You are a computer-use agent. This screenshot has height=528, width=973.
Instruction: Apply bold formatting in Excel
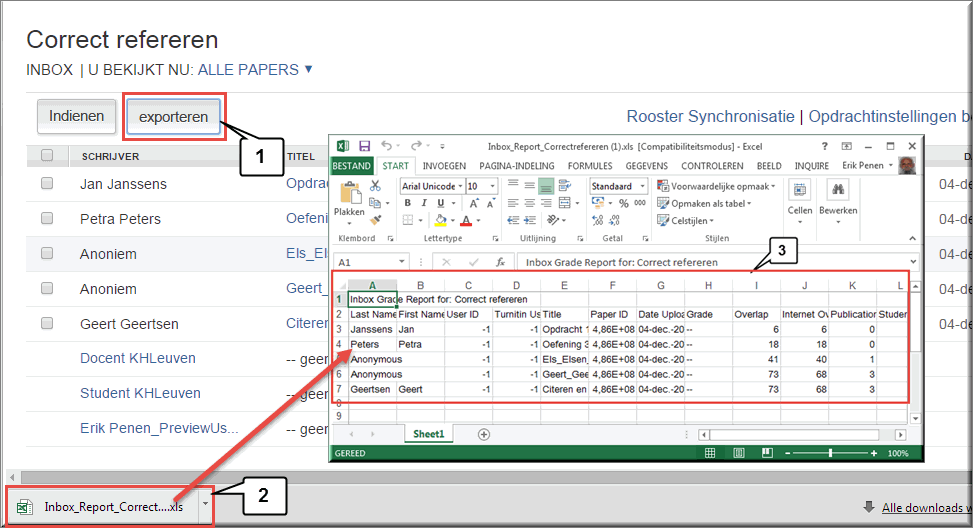point(407,203)
